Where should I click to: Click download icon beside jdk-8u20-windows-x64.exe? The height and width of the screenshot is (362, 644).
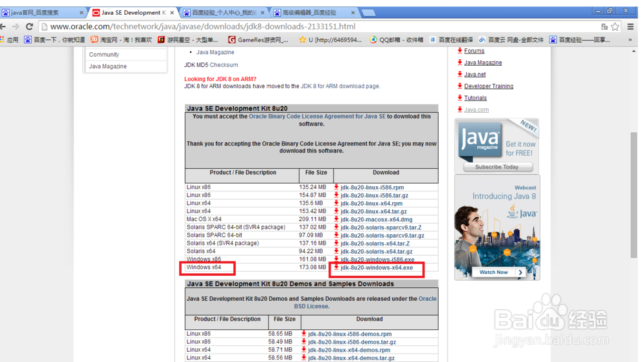tap(336, 267)
